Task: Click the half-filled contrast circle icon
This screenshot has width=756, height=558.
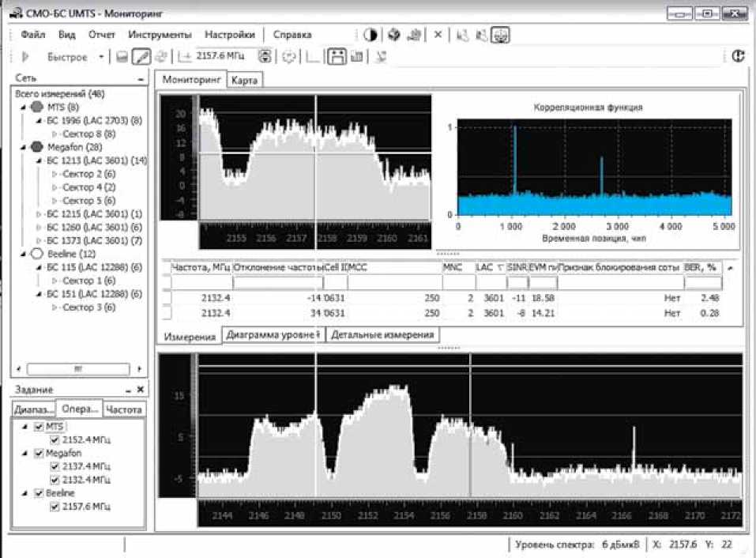Action: (370, 35)
